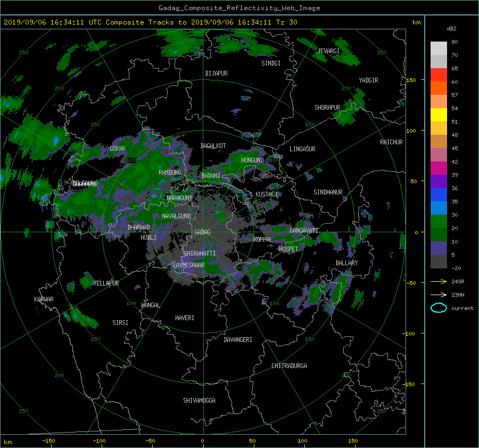Click the red 65 dBZ legend swatch
479x448 pixels.
pos(439,75)
